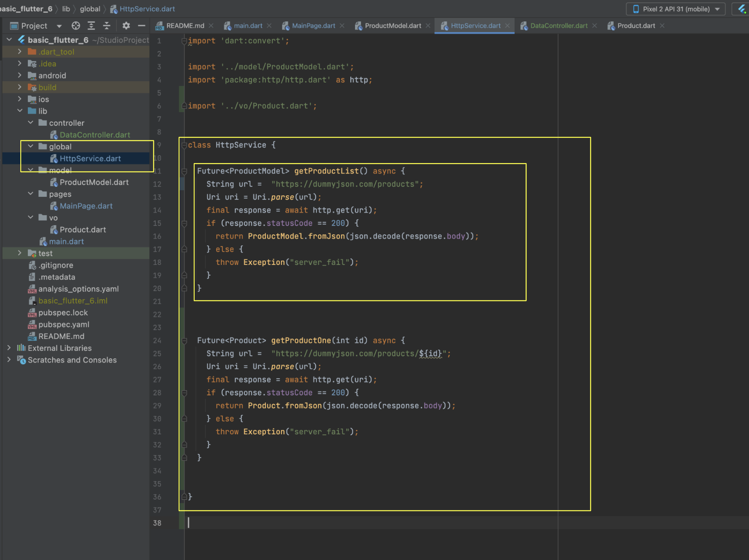Close the README.md editor tab
Image resolution: width=749 pixels, height=560 pixels.
click(x=211, y=26)
